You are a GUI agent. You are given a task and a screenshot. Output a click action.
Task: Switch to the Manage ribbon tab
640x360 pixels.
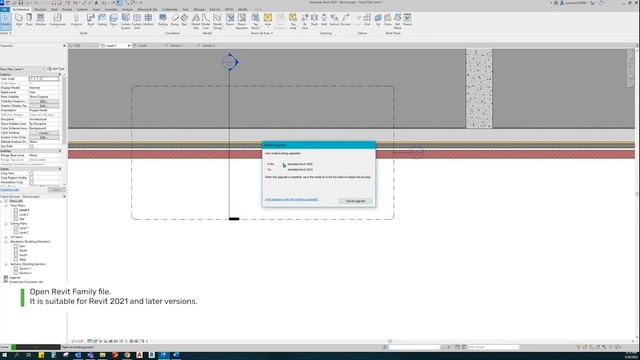coord(199,9)
